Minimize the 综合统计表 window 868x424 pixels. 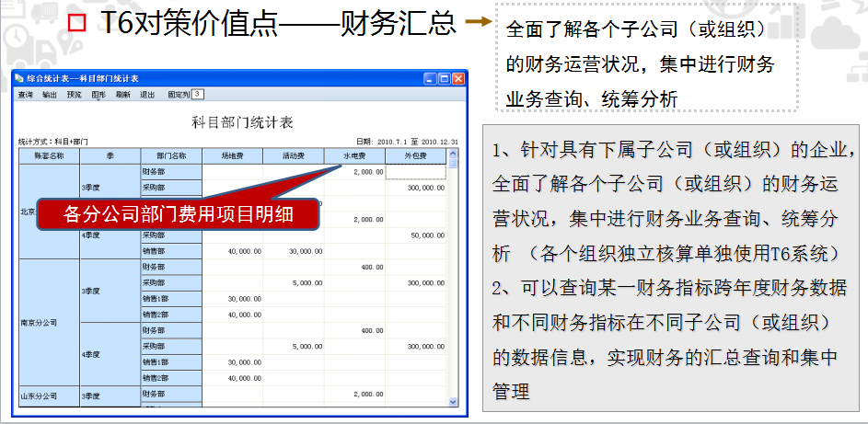point(431,79)
